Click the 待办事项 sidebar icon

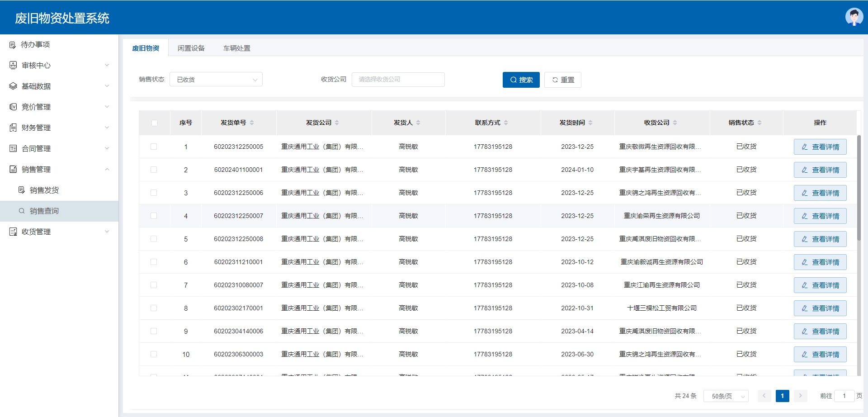[13, 45]
